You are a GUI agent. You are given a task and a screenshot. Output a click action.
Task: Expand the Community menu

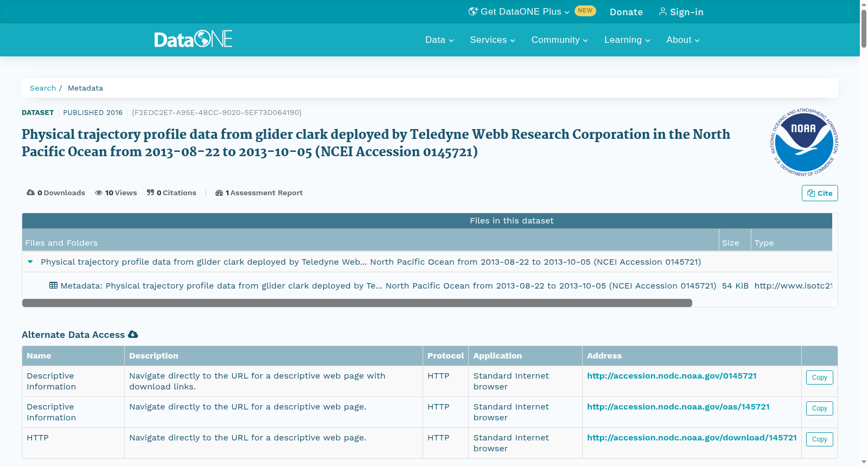(559, 40)
